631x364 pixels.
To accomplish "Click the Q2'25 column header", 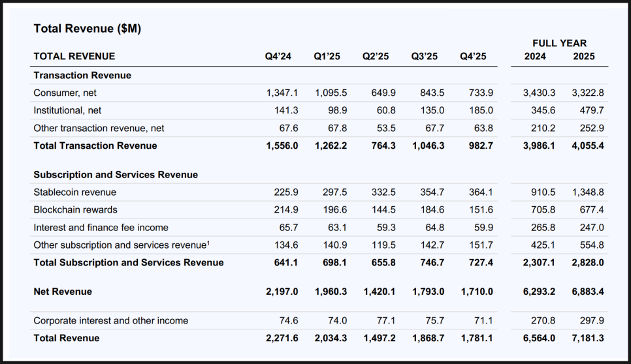I will (376, 57).
